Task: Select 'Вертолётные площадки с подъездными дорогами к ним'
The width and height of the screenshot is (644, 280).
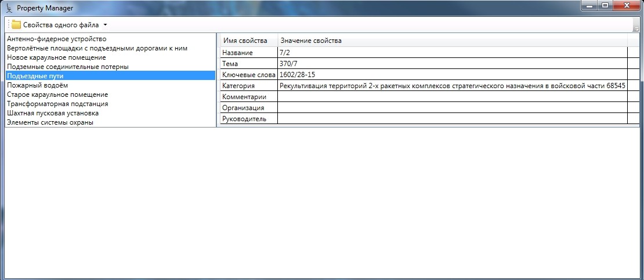Action: tap(110, 48)
